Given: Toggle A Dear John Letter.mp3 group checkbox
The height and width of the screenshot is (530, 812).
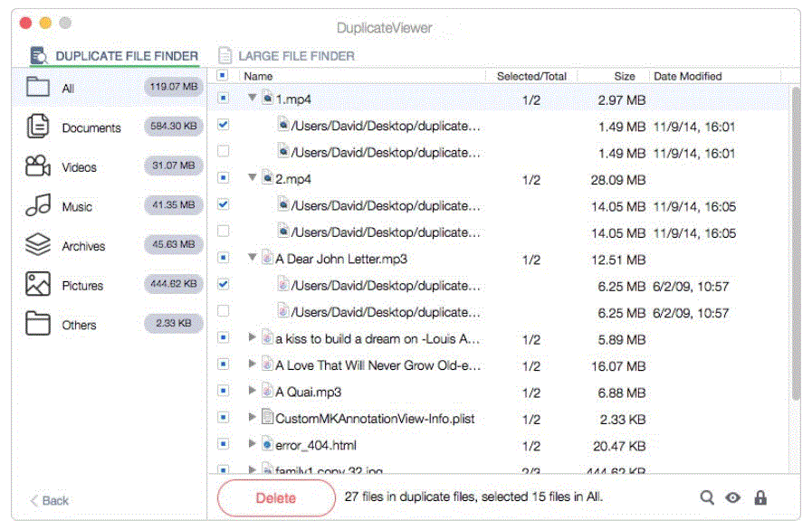Looking at the screenshot, I should tap(224, 258).
